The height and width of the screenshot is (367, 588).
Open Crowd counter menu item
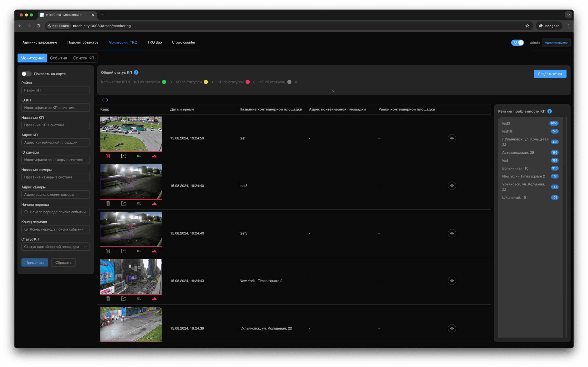click(x=183, y=42)
